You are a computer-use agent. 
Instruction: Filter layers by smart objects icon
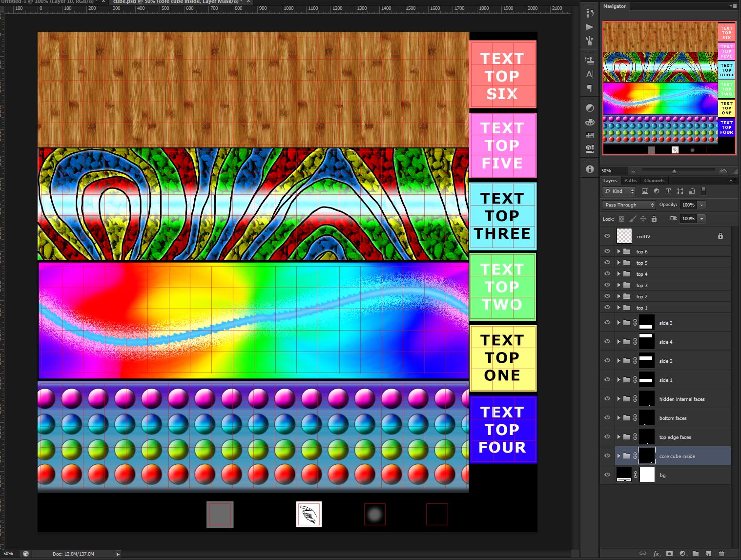point(692,191)
